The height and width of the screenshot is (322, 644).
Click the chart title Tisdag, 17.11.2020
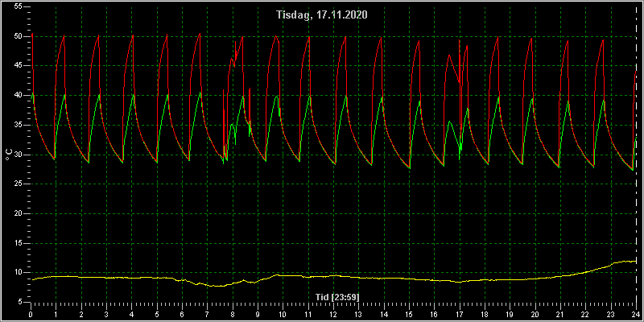point(322,15)
